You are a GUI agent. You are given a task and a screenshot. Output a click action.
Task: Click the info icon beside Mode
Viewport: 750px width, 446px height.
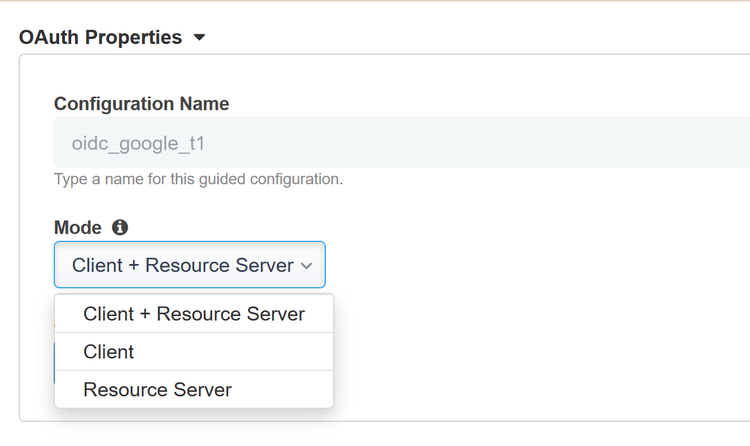[120, 228]
